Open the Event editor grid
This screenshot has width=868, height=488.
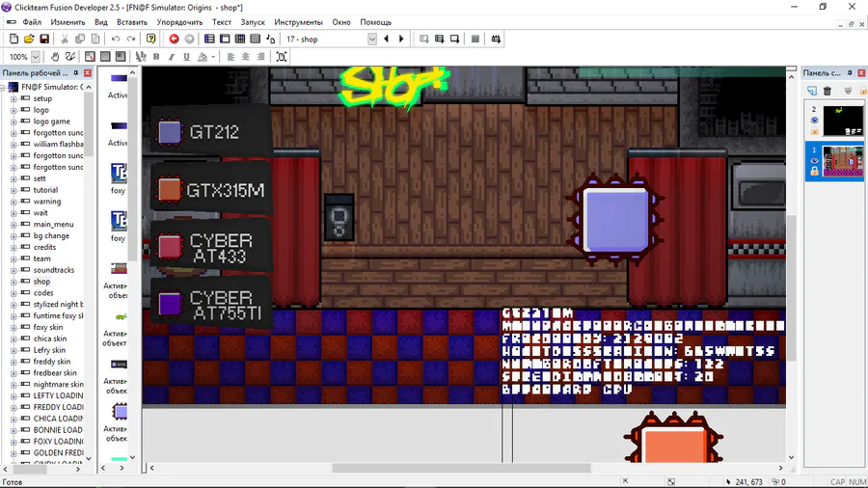tap(240, 39)
